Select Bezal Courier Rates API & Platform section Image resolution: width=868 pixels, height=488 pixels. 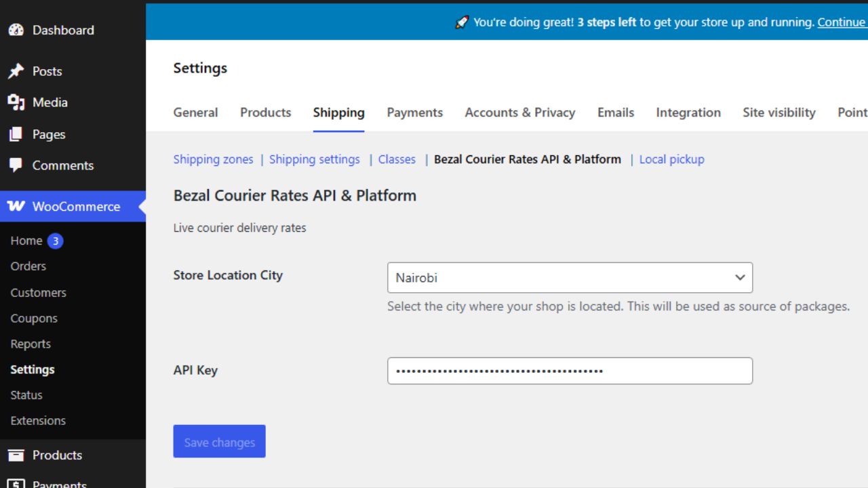pos(528,159)
